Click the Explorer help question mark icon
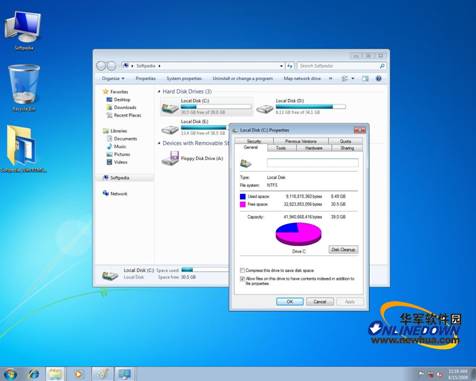The height and width of the screenshot is (381, 476). 378,79
